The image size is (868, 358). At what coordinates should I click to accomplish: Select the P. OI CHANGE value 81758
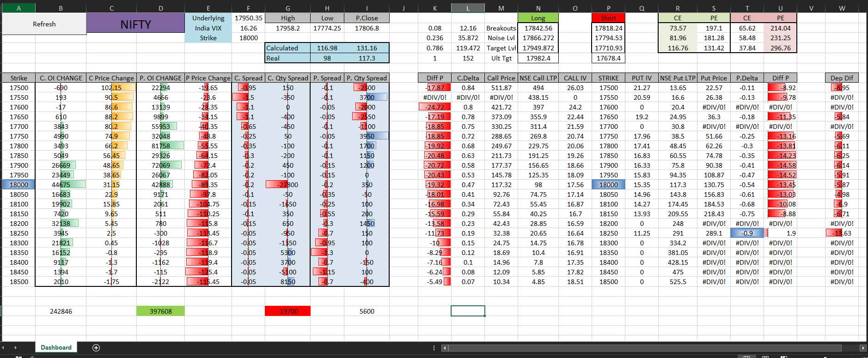(x=160, y=146)
